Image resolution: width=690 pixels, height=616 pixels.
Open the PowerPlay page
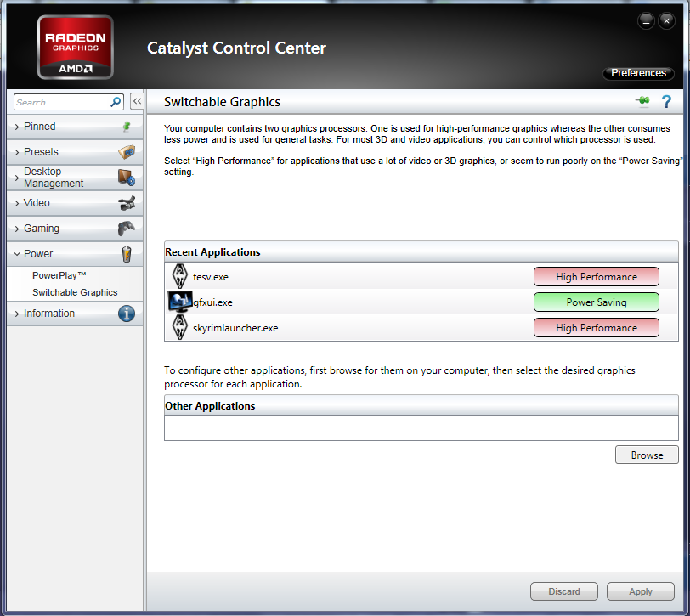59,275
